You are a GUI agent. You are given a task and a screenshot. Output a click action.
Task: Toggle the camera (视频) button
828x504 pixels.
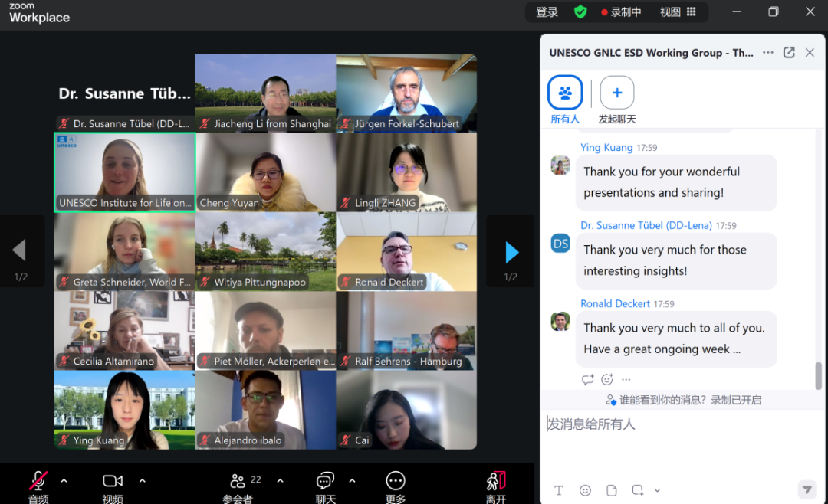[x=113, y=482]
